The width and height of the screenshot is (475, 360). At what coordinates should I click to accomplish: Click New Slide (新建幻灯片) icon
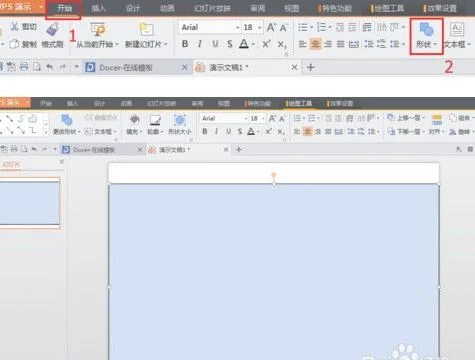[x=146, y=29]
